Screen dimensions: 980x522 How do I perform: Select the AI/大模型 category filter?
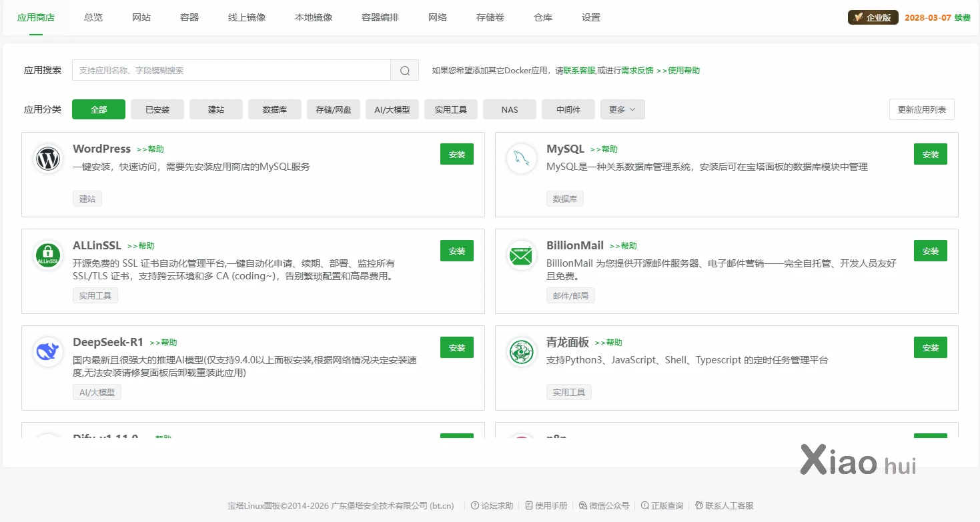[x=392, y=110]
